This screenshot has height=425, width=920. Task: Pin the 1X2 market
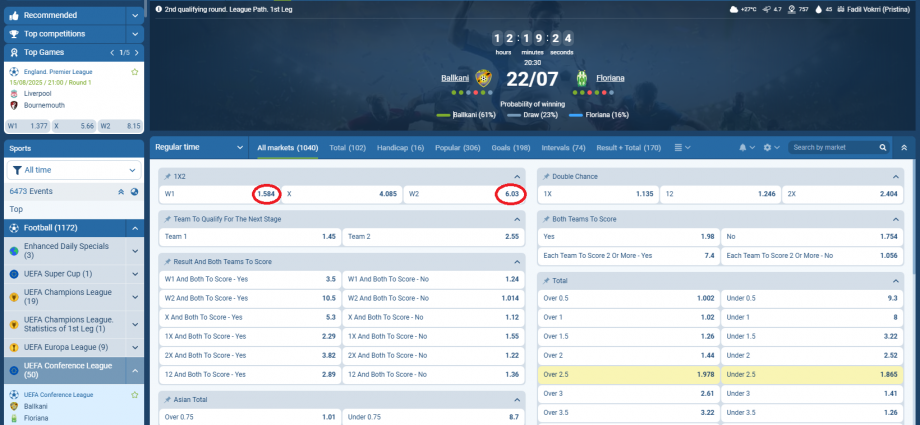coord(168,177)
